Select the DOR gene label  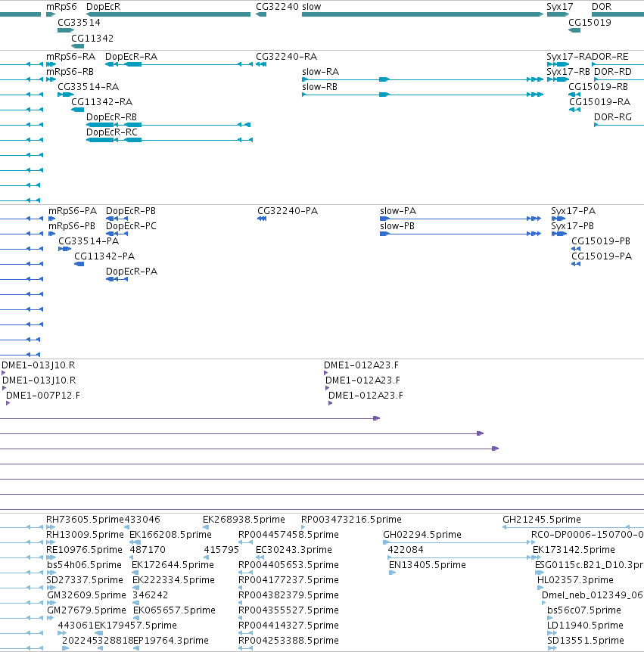pyautogui.click(x=602, y=7)
